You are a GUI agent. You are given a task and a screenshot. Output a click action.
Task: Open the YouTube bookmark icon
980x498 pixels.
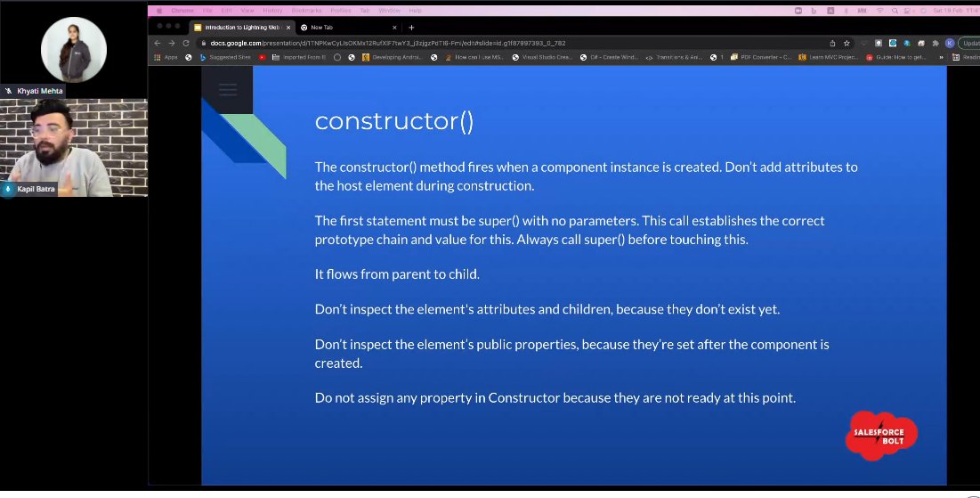coord(262,57)
